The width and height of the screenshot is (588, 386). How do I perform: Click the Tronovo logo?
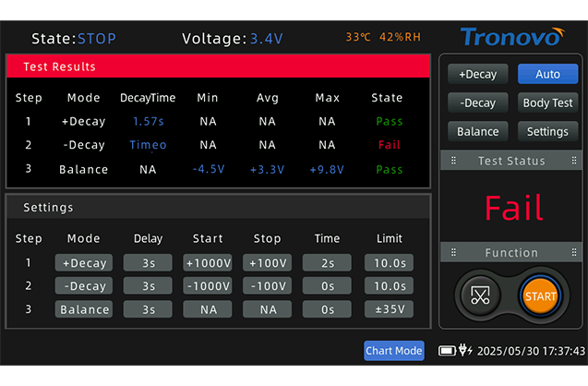coord(510,37)
